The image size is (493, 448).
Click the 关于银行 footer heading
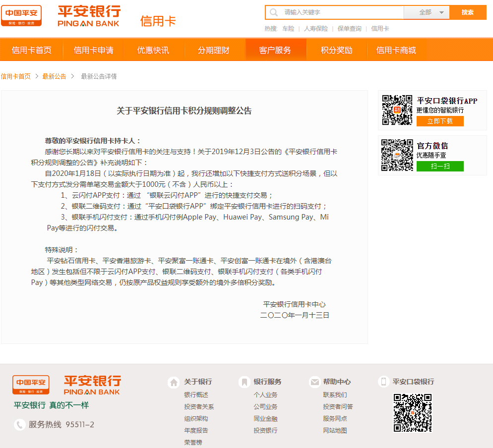point(198,382)
